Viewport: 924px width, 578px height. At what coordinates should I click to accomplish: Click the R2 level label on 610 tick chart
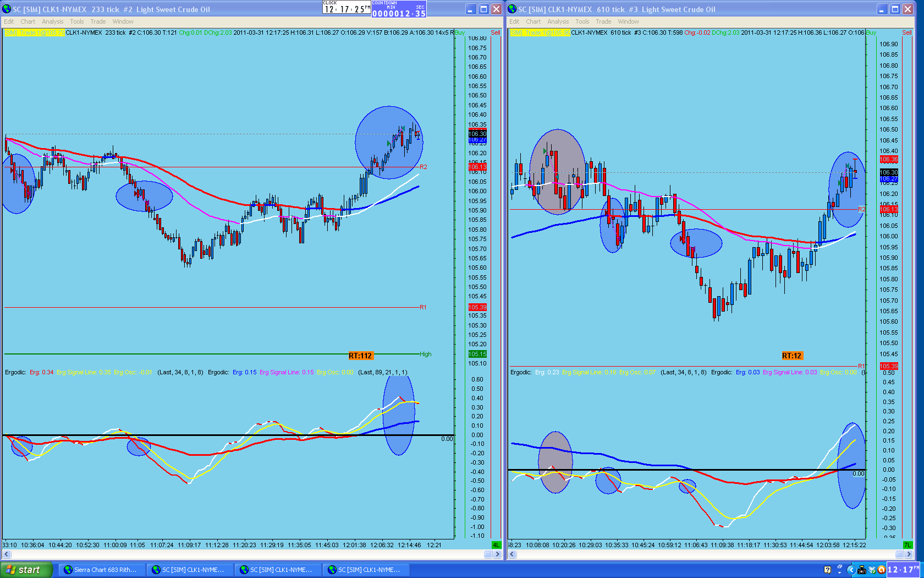pyautogui.click(x=861, y=209)
